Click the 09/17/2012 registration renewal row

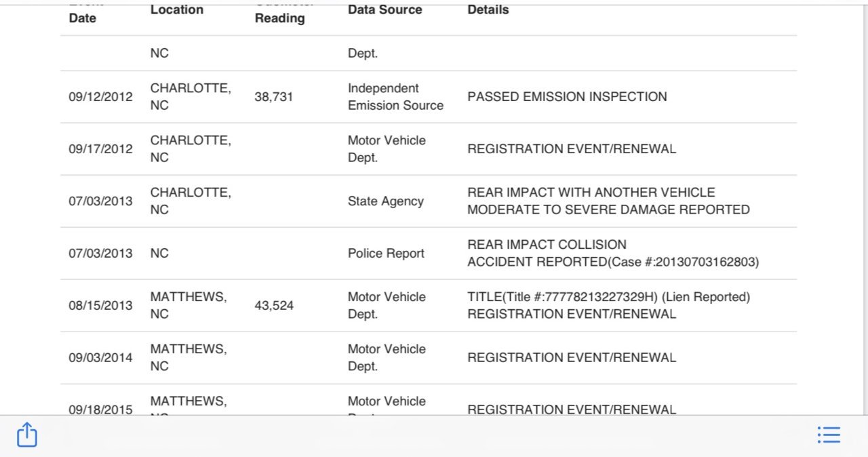pyautogui.click(x=429, y=149)
